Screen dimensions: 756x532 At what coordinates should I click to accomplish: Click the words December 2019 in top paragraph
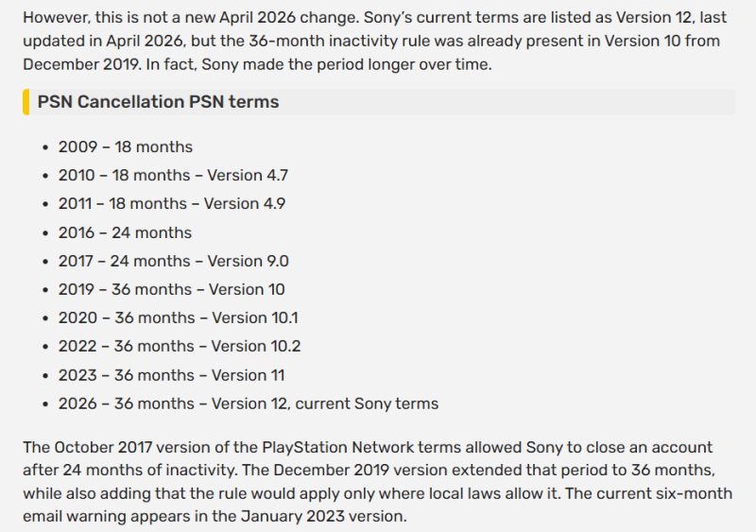tap(80, 64)
